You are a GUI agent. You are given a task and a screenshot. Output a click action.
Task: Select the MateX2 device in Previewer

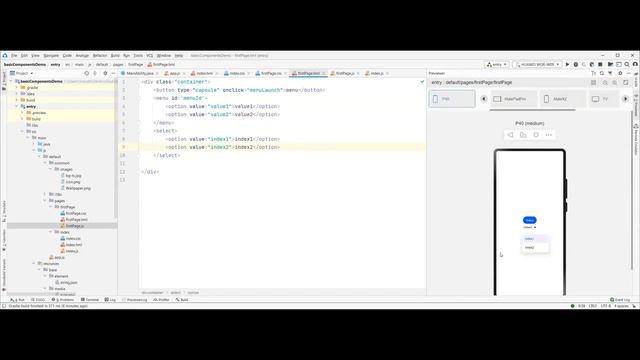click(562, 99)
